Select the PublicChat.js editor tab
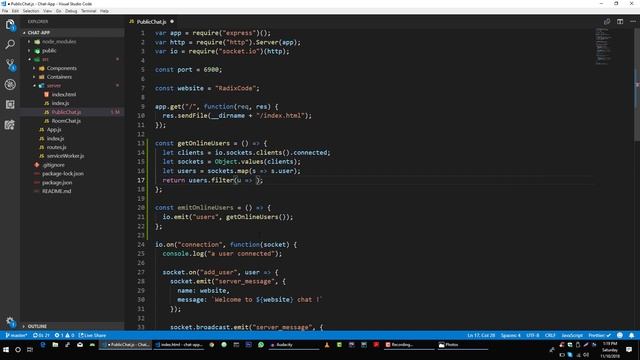This screenshot has height=360, width=640. (151, 22)
